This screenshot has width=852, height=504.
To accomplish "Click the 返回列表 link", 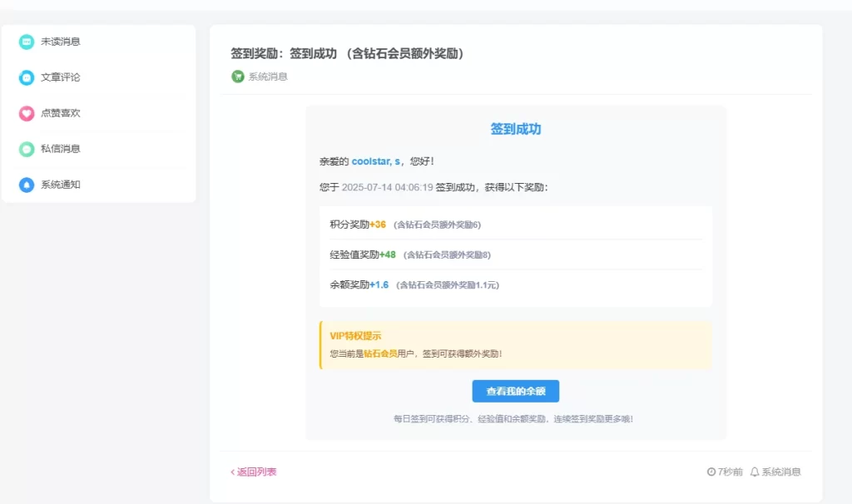I will [252, 471].
